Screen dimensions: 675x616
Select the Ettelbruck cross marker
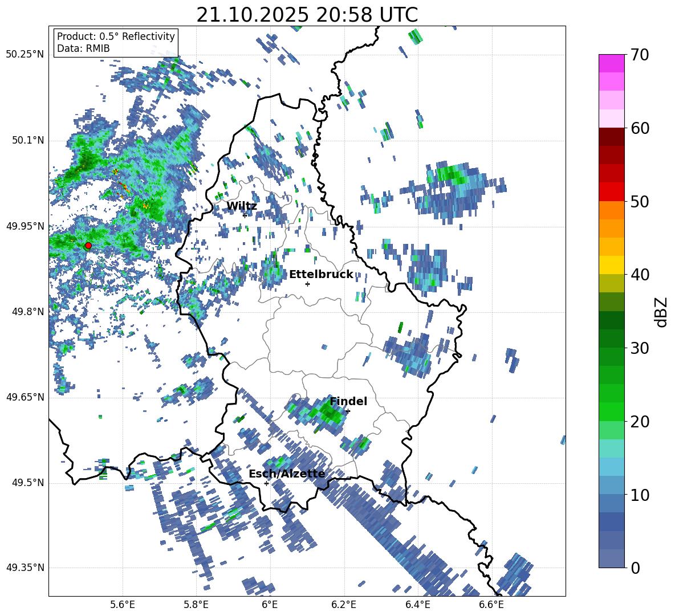(x=307, y=284)
